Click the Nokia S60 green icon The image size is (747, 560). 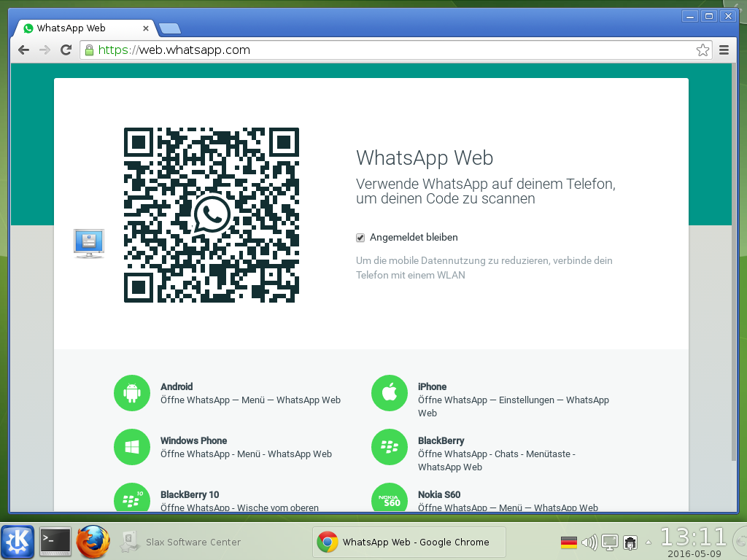click(390, 497)
